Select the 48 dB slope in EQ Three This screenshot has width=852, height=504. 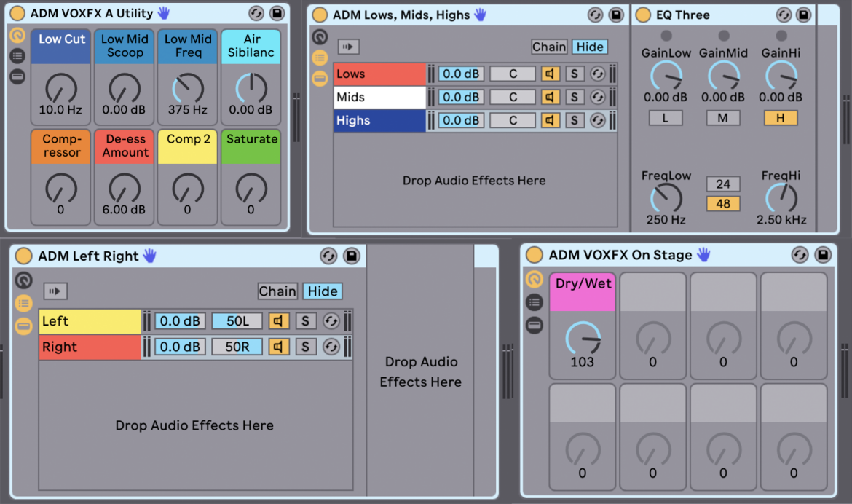click(x=722, y=204)
